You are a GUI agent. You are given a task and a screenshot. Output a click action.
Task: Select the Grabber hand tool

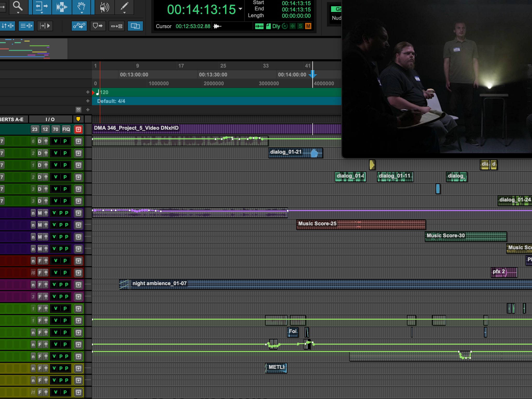pyautogui.click(x=81, y=6)
